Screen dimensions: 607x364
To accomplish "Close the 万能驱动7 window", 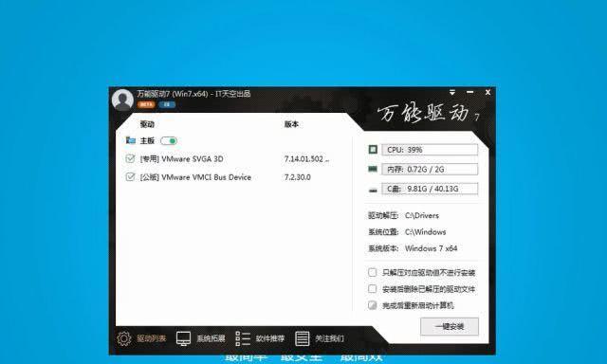I will click(x=487, y=92).
